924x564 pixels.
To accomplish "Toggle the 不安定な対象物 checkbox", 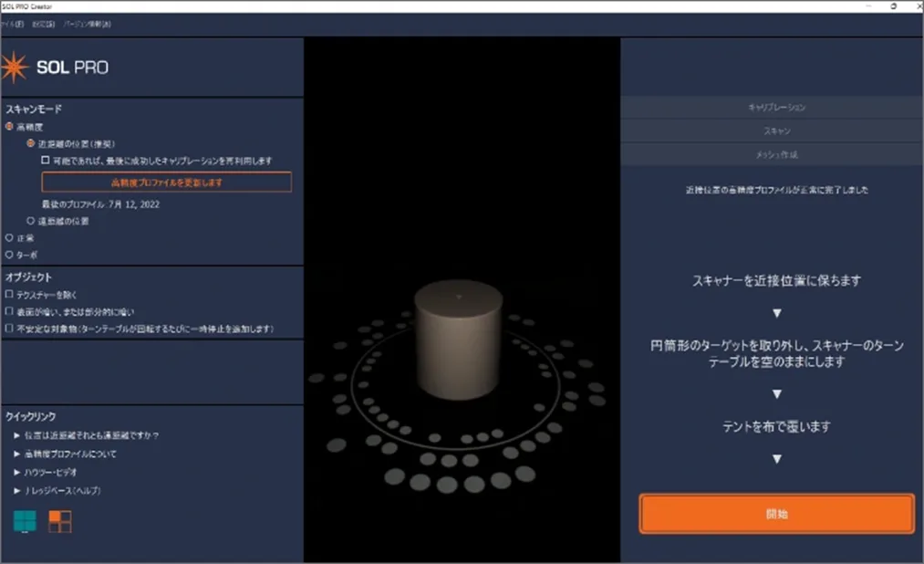I will tap(9, 329).
